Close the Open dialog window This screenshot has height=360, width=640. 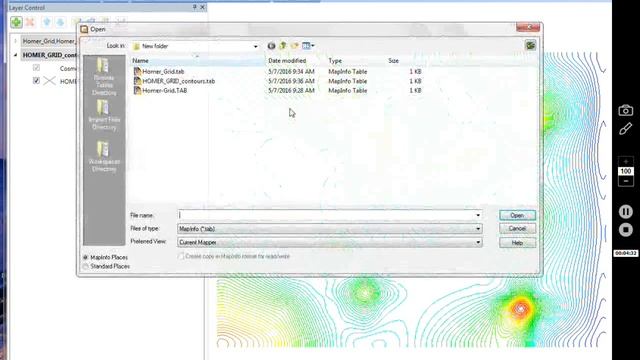coord(528,27)
